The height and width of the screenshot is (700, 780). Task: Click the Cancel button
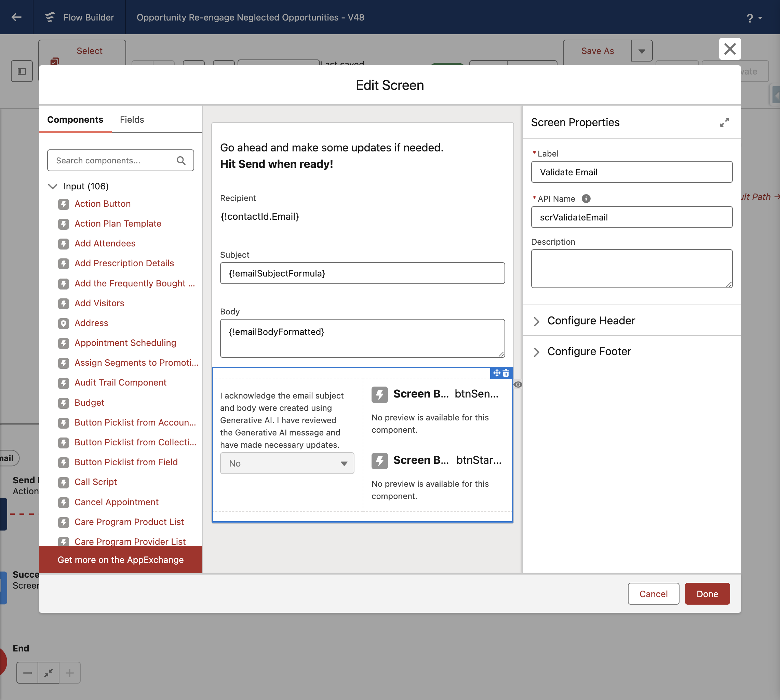pyautogui.click(x=653, y=593)
